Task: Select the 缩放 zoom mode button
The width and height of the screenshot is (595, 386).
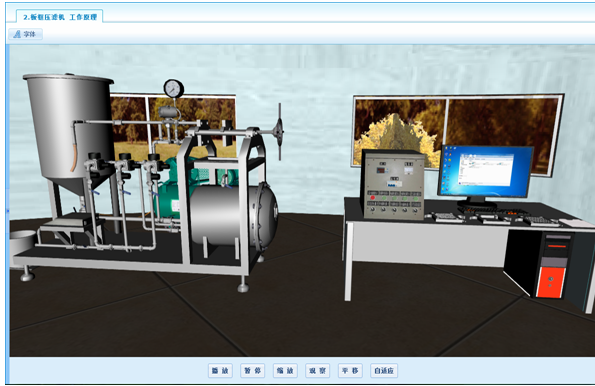Action: tap(285, 370)
